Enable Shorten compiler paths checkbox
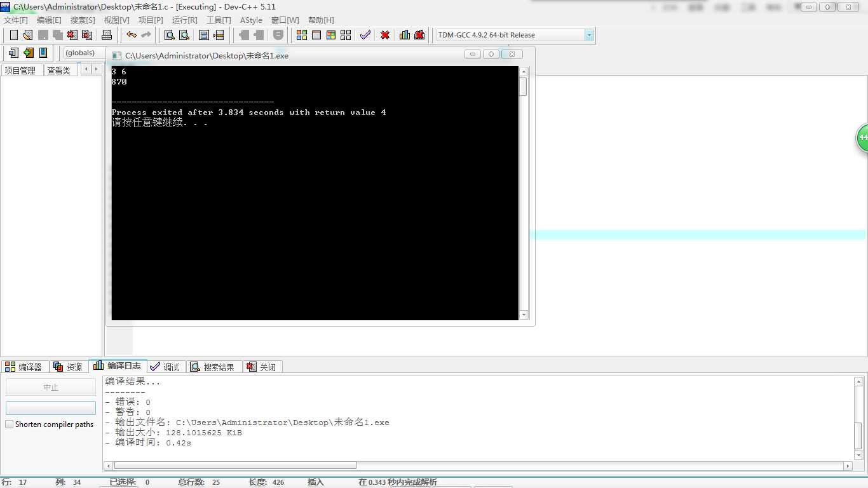The width and height of the screenshot is (868, 488). coord(10,424)
